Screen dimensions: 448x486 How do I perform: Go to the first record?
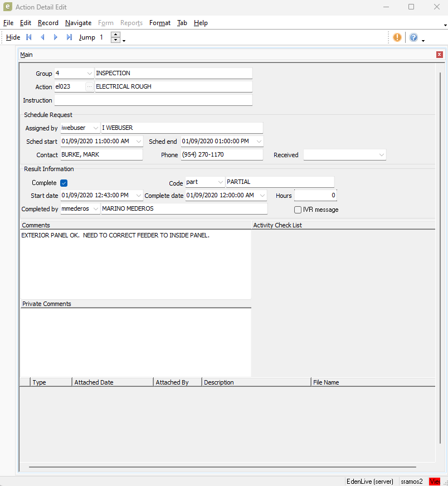pos(29,37)
